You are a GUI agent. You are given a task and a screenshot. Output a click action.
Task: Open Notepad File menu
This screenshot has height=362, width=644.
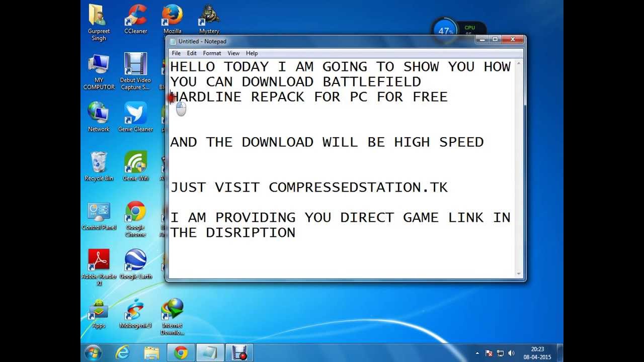[x=176, y=53]
